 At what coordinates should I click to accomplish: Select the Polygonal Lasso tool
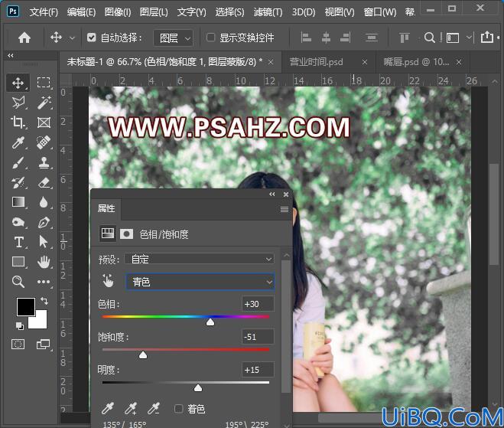click(18, 103)
